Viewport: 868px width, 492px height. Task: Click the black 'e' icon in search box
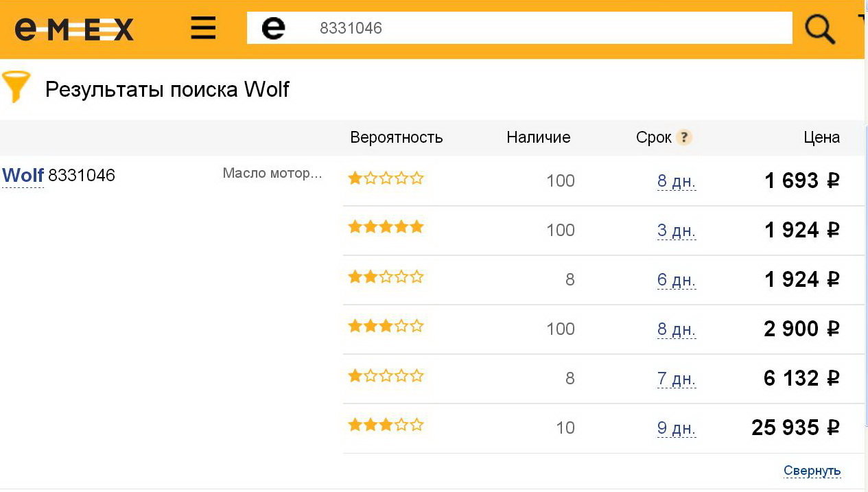coord(273,28)
